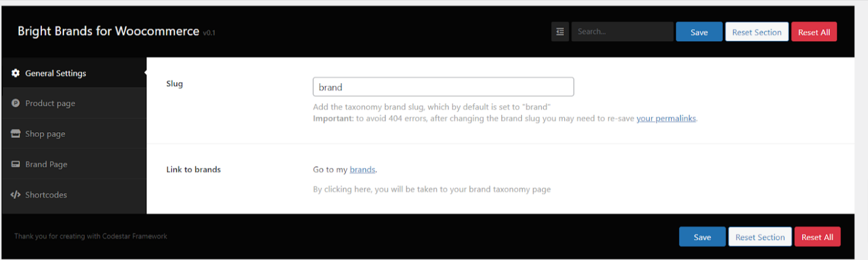The height and width of the screenshot is (260, 868).
Task: Click the bottom Reset All button
Action: 817,237
